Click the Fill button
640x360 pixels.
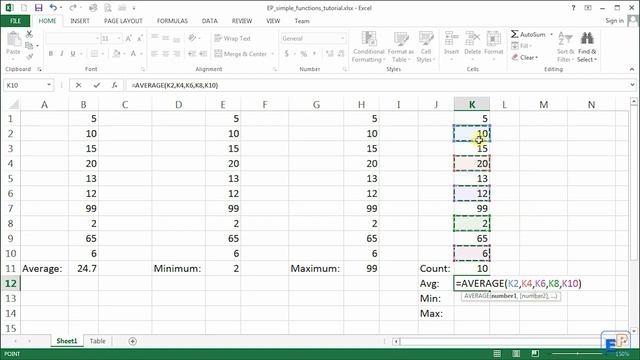coord(521,46)
